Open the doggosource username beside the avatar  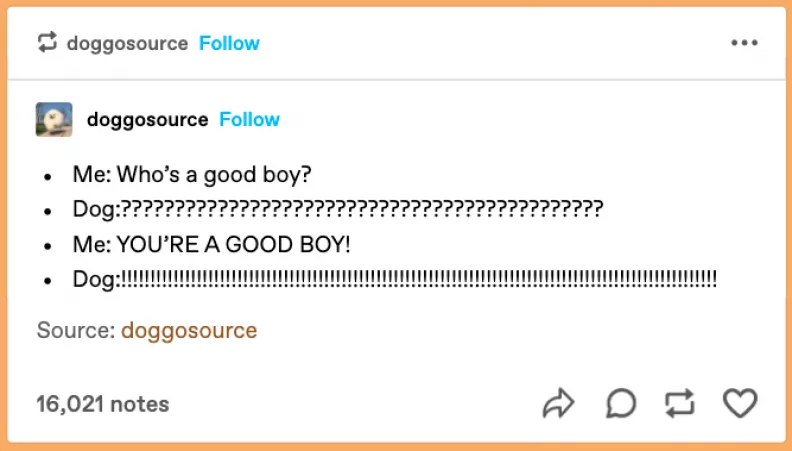[148, 120]
